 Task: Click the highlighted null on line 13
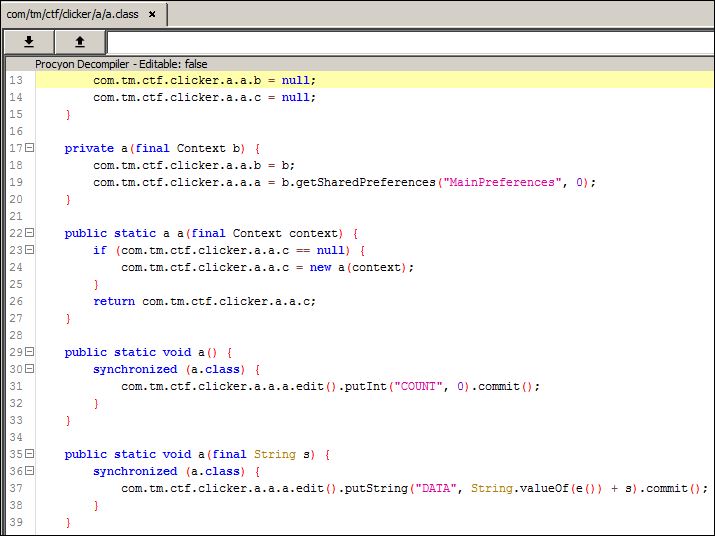point(295,80)
